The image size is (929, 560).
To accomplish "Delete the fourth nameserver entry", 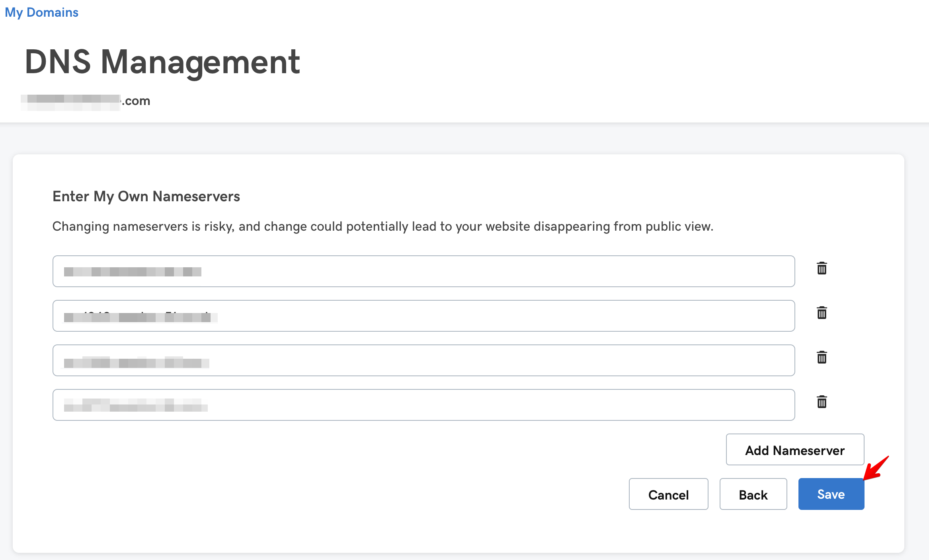I will coord(822,402).
